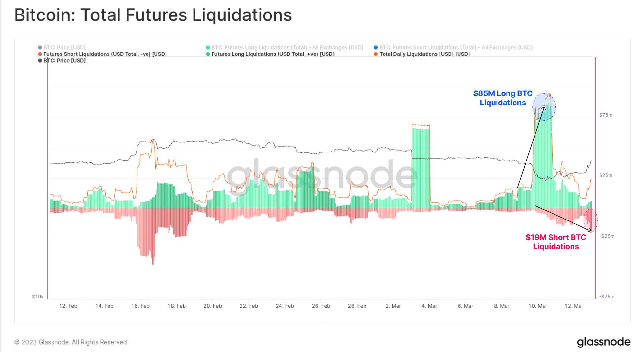The image size is (644, 352).
Task: Click the red dot beside Futures Short Liquidations (-ve)
Action: [x=40, y=54]
